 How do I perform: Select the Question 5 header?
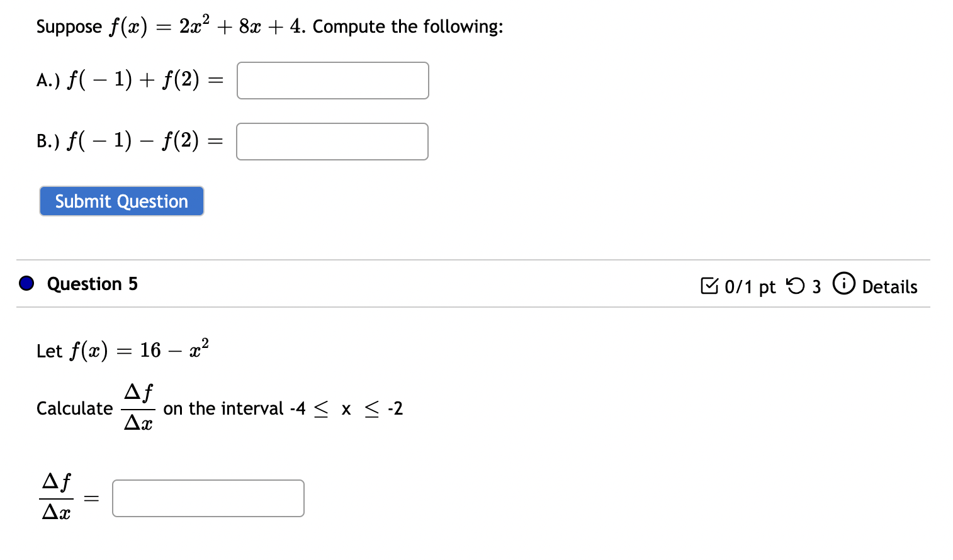coord(93,283)
